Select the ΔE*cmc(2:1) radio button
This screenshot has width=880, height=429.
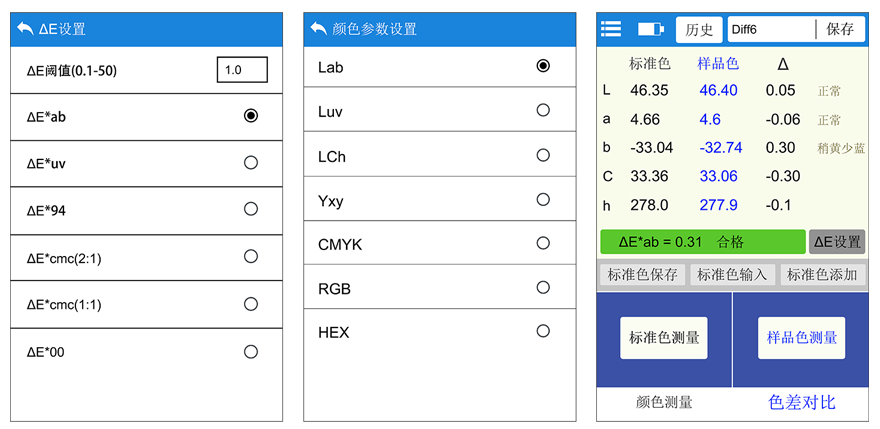(x=251, y=257)
